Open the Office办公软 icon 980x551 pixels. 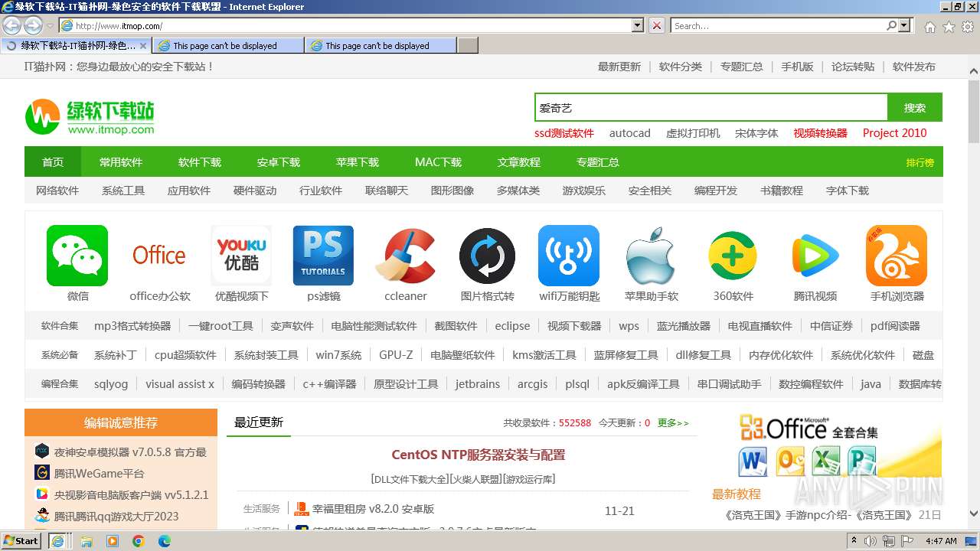pyautogui.click(x=159, y=256)
